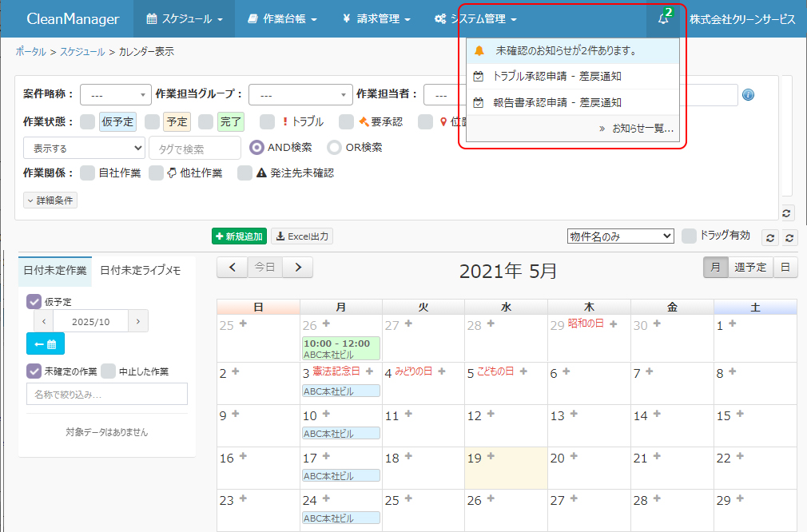Click the notification bell icon
807x532 pixels.
(663, 19)
